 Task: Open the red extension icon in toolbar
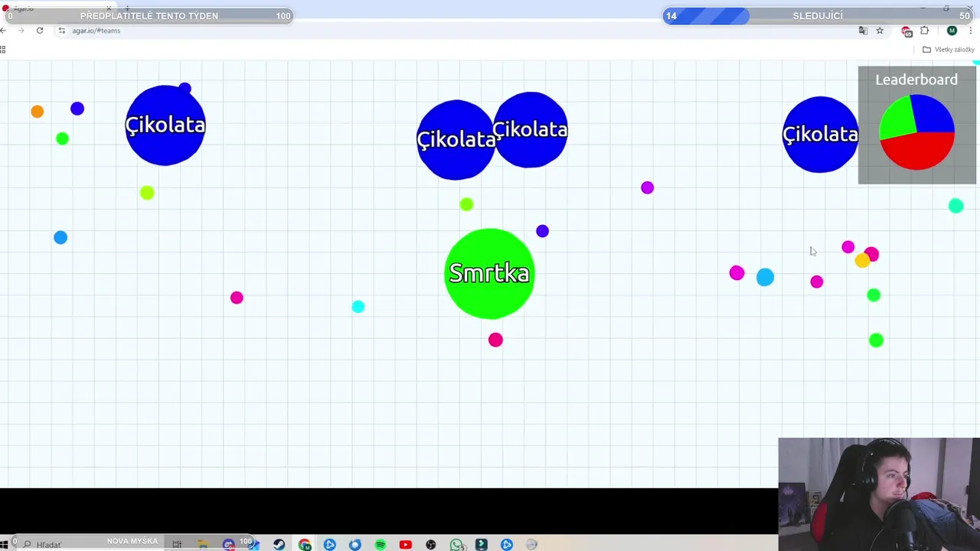[906, 31]
